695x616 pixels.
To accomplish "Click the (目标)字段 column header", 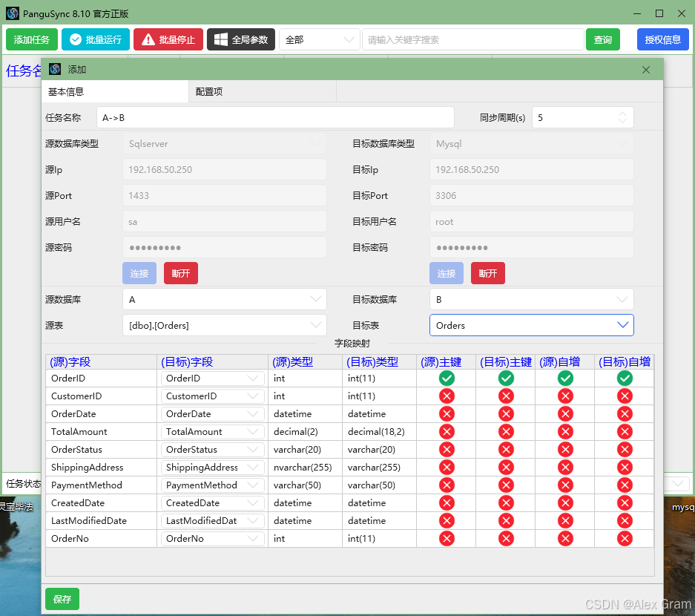I will (212, 362).
